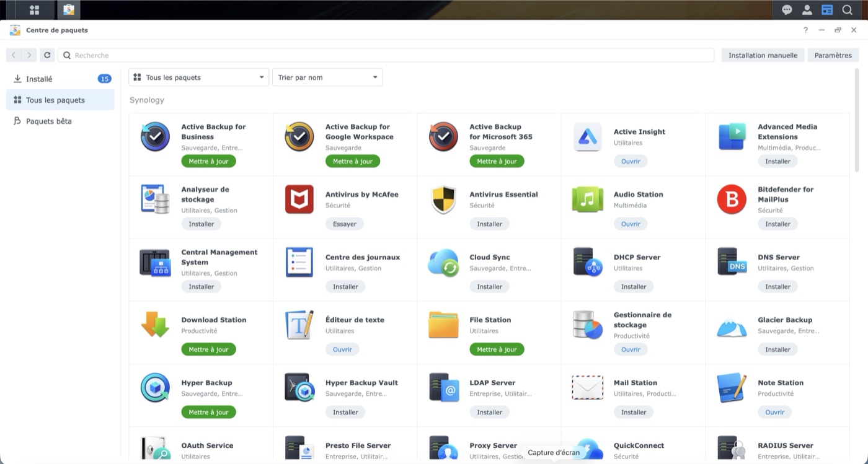
Task: Click the Note Station icon
Action: [732, 388]
